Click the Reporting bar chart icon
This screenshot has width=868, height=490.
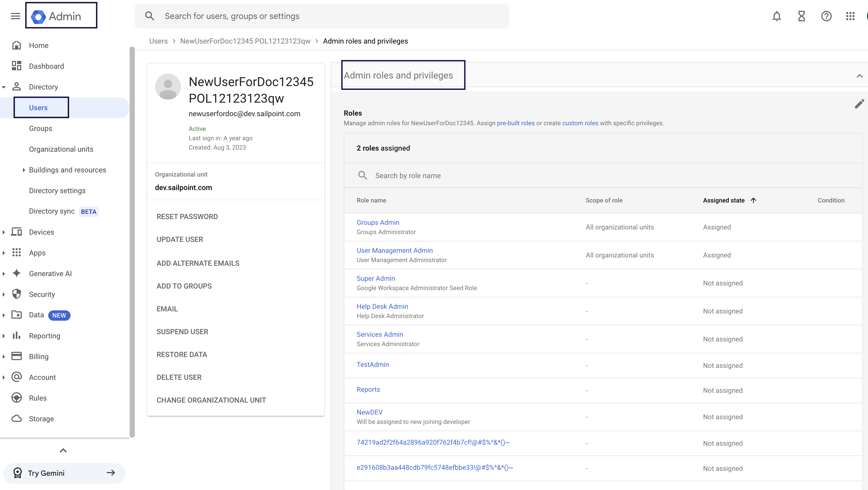[17, 335]
